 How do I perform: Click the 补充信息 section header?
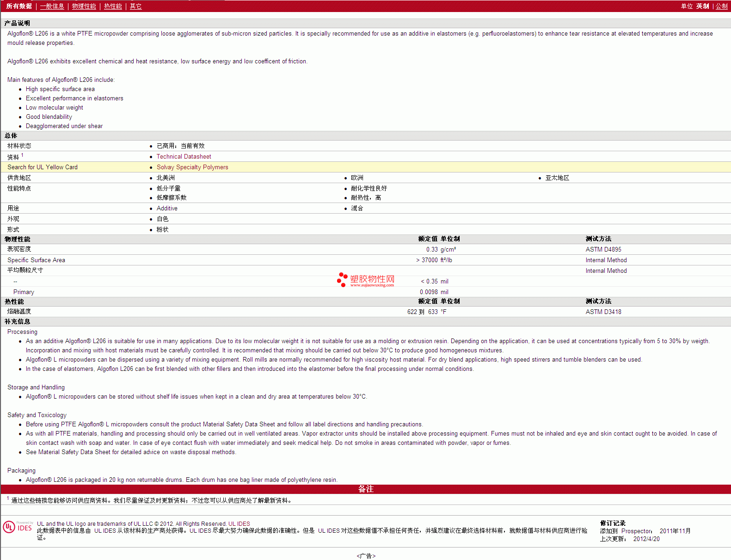pyautogui.click(x=18, y=321)
